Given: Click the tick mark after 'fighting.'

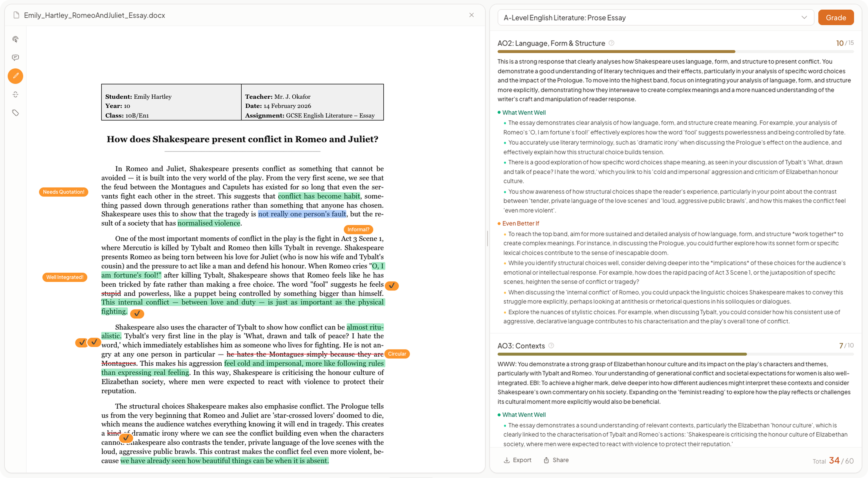Looking at the screenshot, I should 137,313.
